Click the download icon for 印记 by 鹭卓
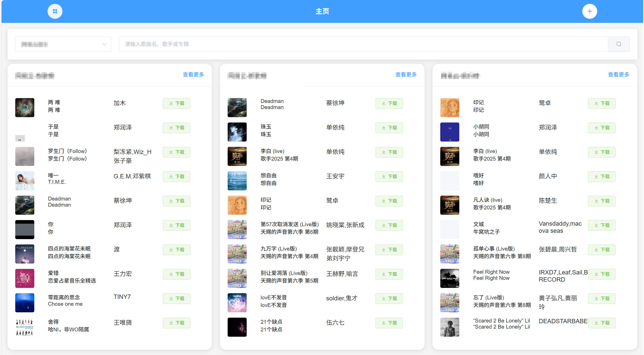The image size is (644, 355). coord(602,103)
